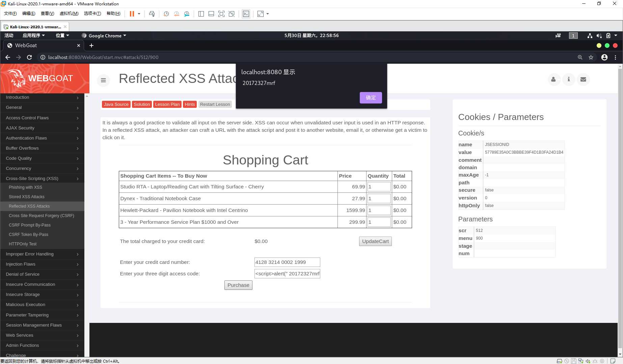Click the browser back arrow
Image resolution: width=623 pixels, height=364 pixels.
pos(8,57)
